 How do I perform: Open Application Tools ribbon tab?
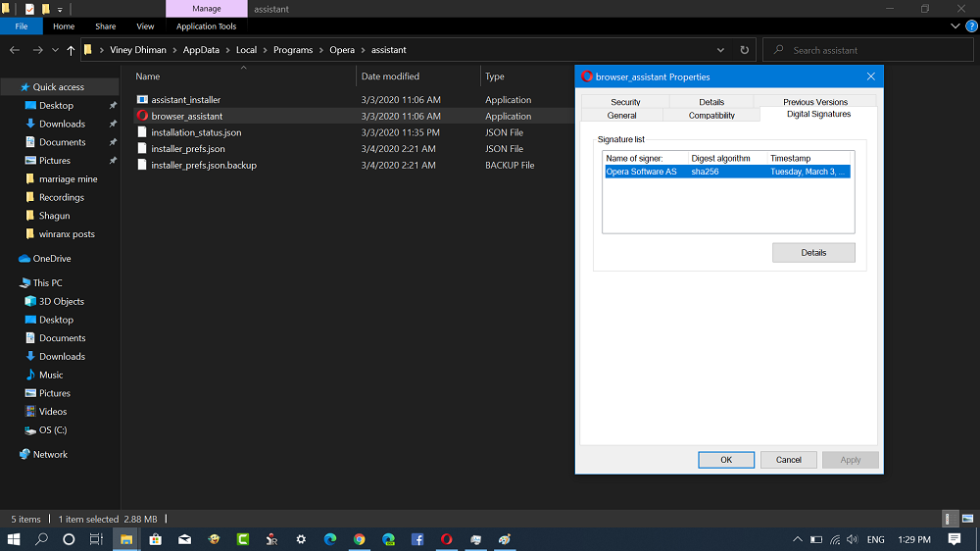click(x=206, y=26)
